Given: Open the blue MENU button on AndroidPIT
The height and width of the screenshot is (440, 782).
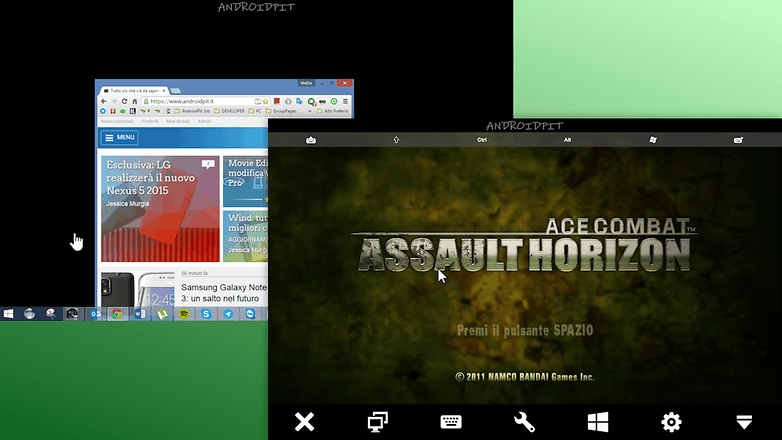Looking at the screenshot, I should pos(120,137).
